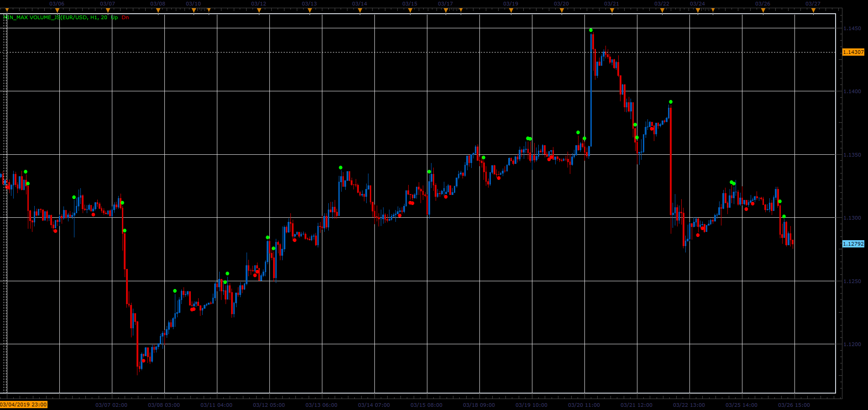Choose the orange day marker beneath 03/21
The height and width of the screenshot is (410, 868).
click(x=612, y=10)
